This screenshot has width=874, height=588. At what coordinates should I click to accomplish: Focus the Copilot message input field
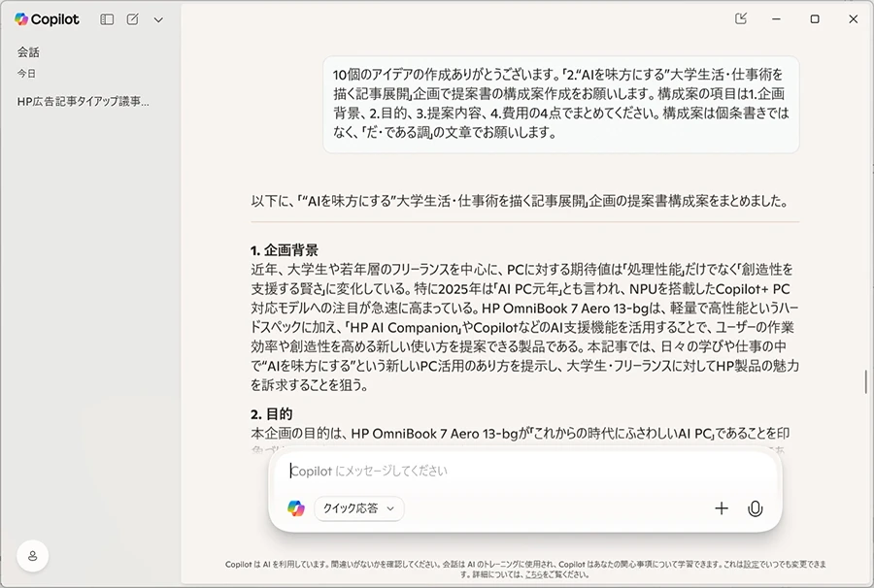pos(525,471)
